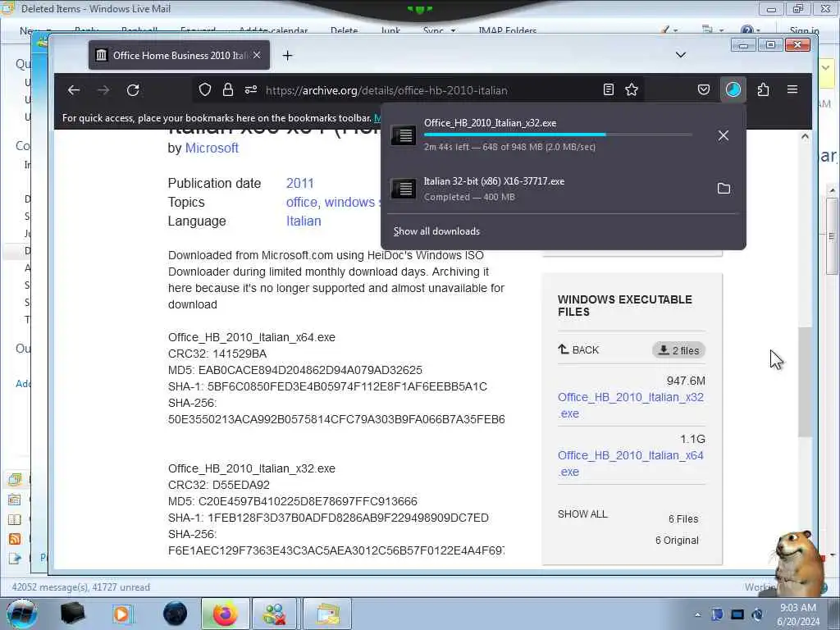Open new Firefox tab
840x630 pixels.
pos(288,56)
